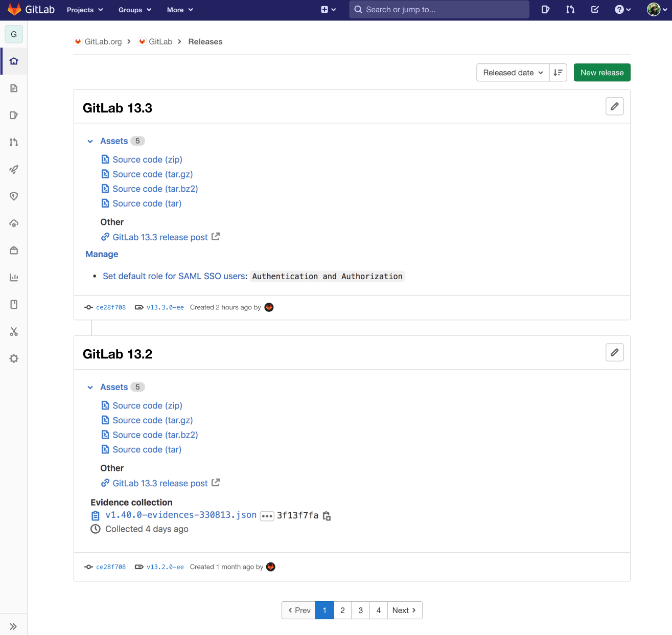The width and height of the screenshot is (672, 635).
Task: Copy the 3f13f7fa commit SHA
Action: pos(327,516)
